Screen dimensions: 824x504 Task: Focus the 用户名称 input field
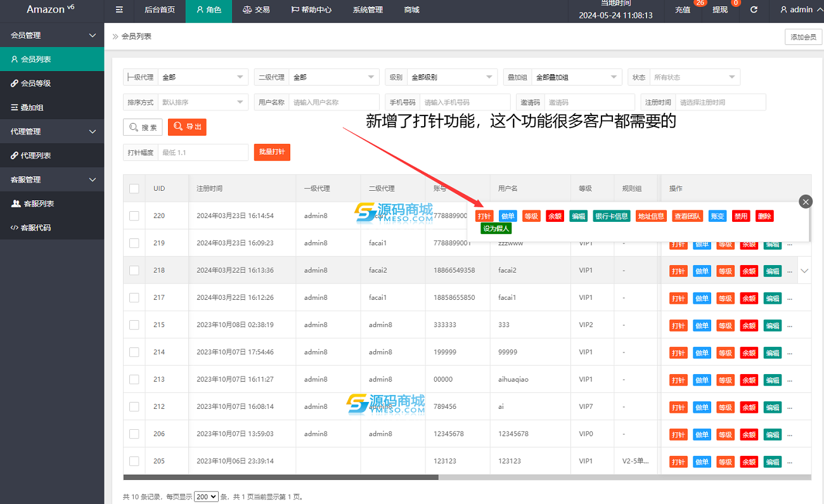[x=334, y=102]
